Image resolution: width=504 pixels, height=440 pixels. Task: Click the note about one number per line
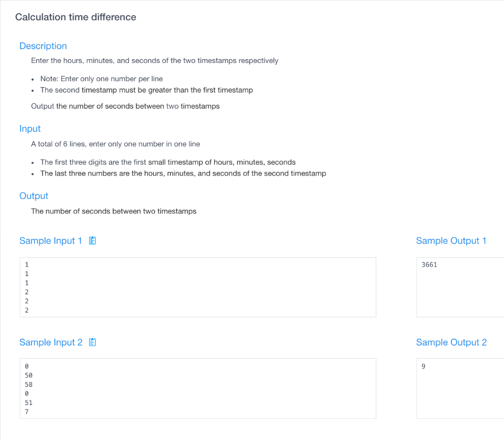(x=101, y=79)
